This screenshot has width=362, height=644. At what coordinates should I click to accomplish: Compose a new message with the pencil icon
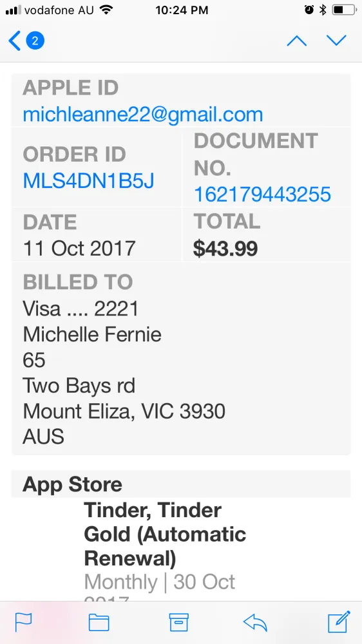339,622
